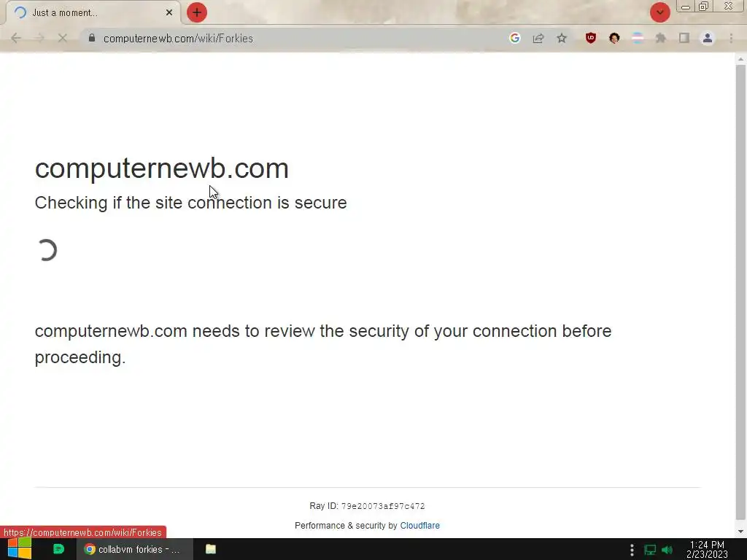Toggle the browser side panel
Screen dimensions: 747x560
(684, 38)
